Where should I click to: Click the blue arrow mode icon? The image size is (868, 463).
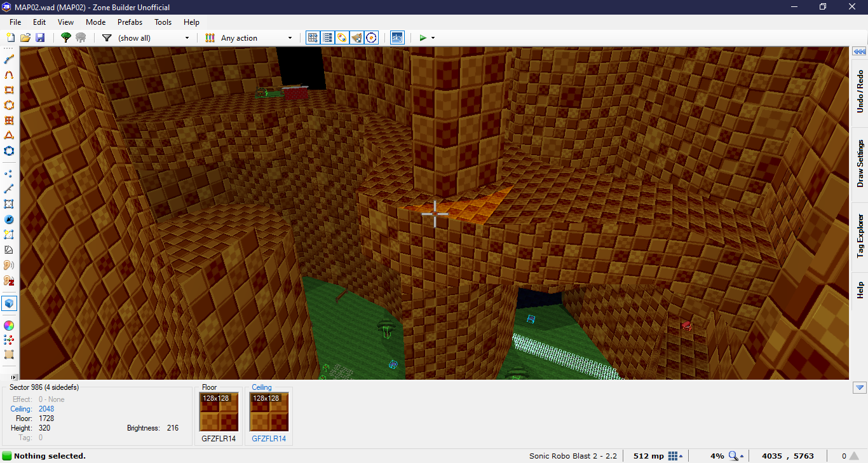click(9, 219)
